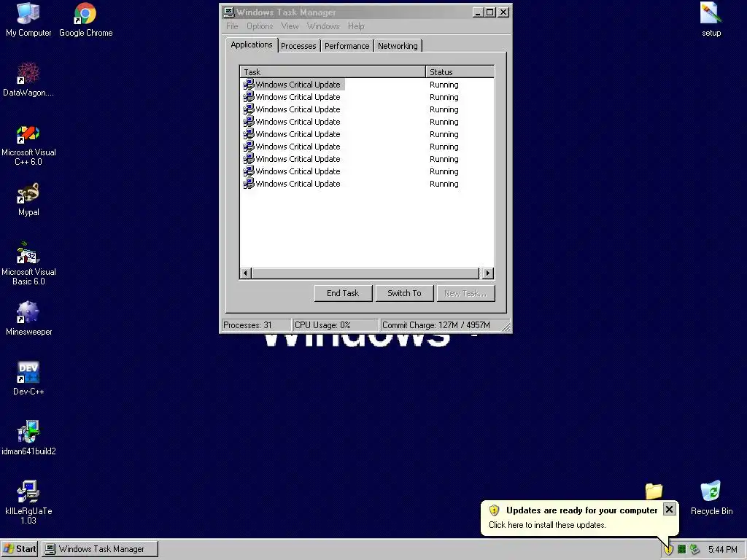The image size is (747, 560).
Task: Switch to the Networking tab
Action: [398, 46]
